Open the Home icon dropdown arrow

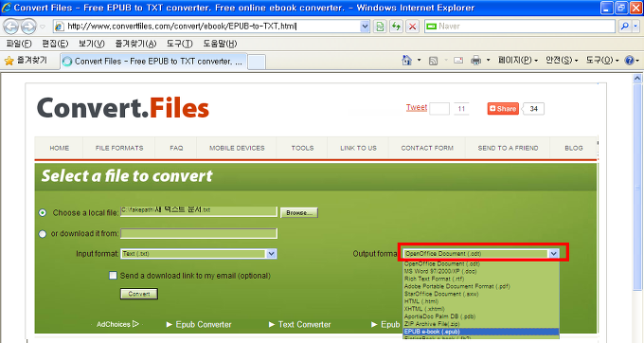coord(419,61)
